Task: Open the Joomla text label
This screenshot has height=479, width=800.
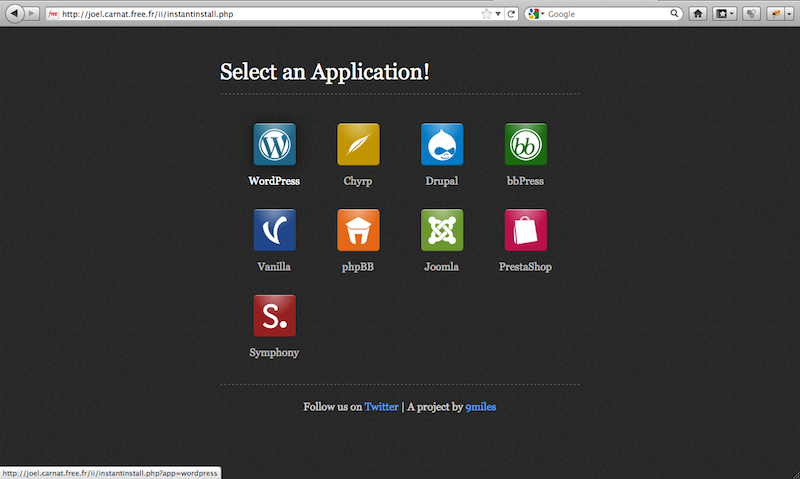Action: (441, 267)
